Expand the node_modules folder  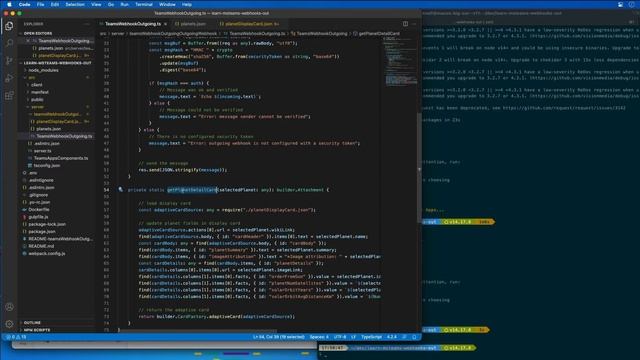(43, 70)
